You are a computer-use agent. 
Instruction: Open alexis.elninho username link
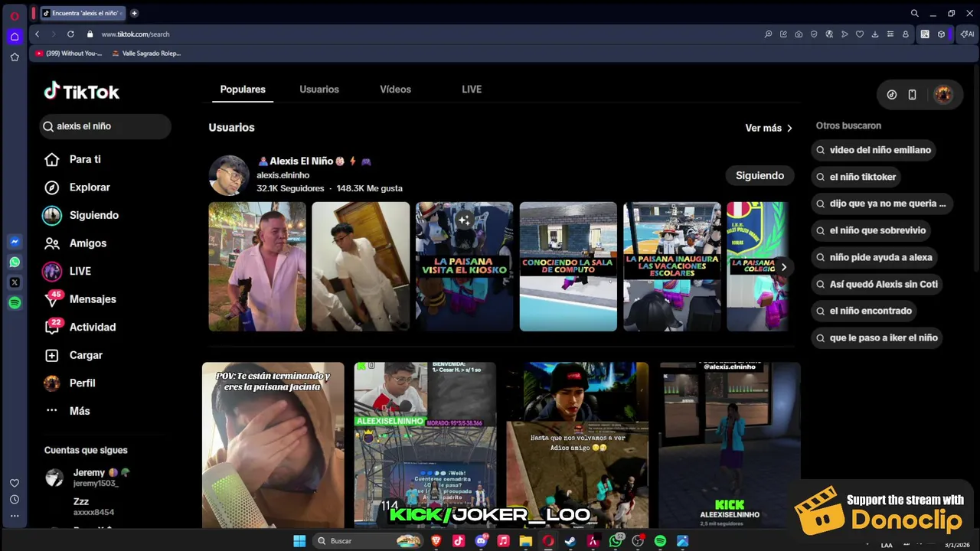283,175
